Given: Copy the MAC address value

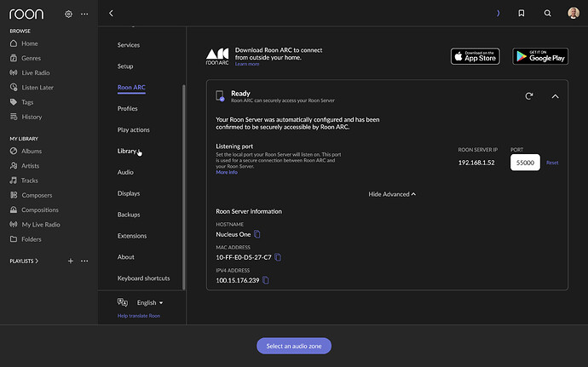Looking at the screenshot, I should [x=278, y=257].
